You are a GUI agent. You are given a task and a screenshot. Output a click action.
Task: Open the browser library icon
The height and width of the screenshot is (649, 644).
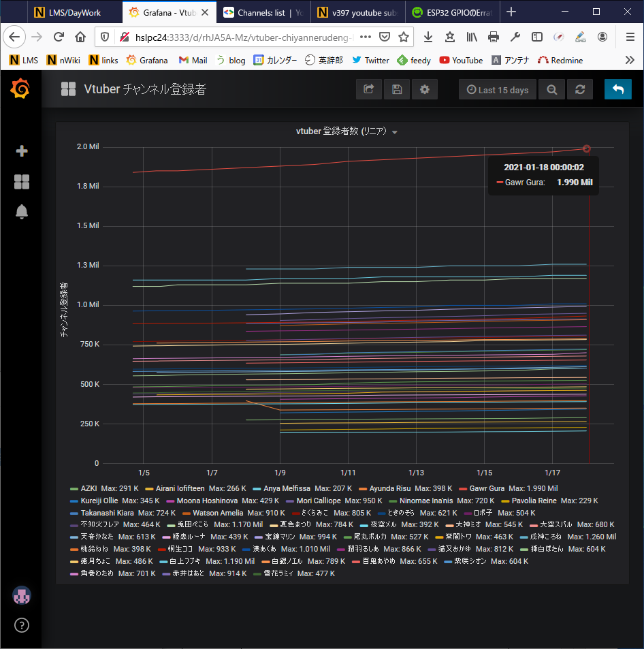point(472,37)
